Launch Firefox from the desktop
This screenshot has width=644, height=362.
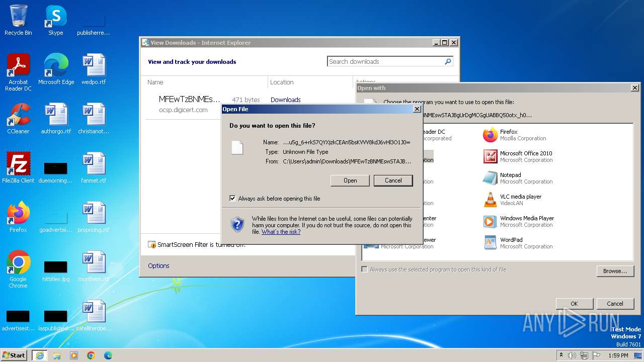pos(18,217)
